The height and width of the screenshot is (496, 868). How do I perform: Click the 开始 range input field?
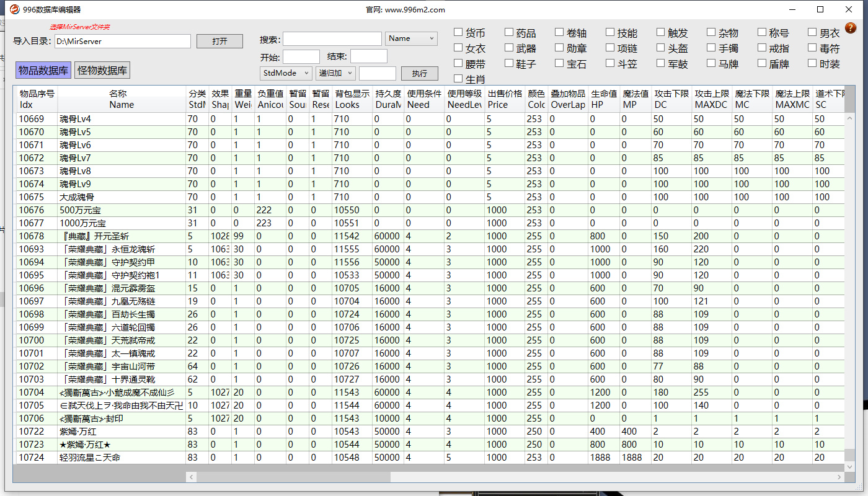click(301, 56)
